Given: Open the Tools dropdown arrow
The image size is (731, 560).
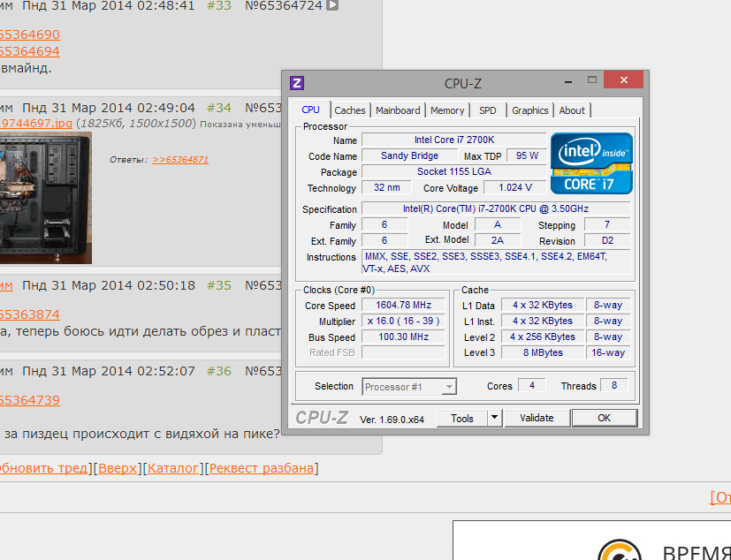Looking at the screenshot, I should pos(495,418).
